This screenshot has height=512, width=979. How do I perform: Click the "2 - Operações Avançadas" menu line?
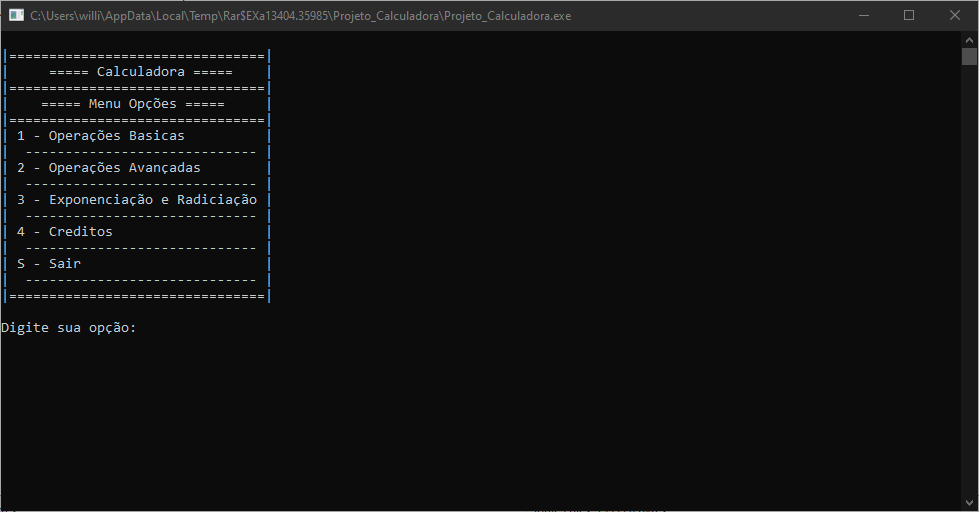click(x=108, y=168)
